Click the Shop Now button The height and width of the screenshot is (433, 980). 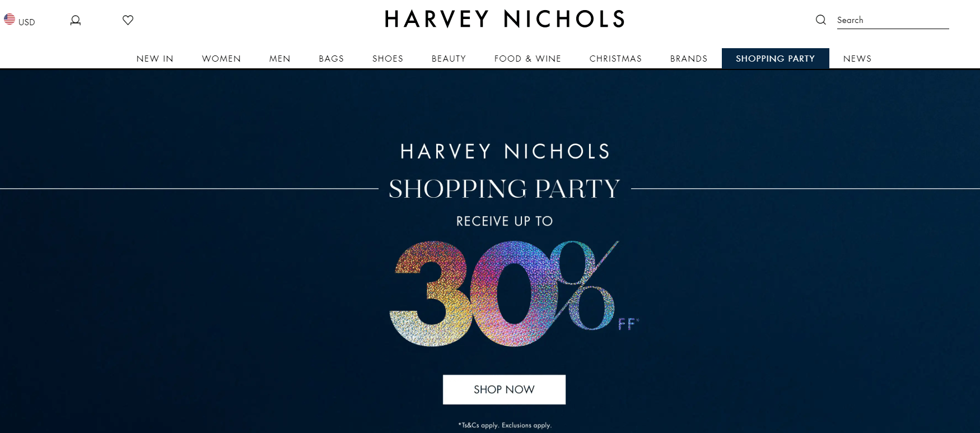pos(504,389)
